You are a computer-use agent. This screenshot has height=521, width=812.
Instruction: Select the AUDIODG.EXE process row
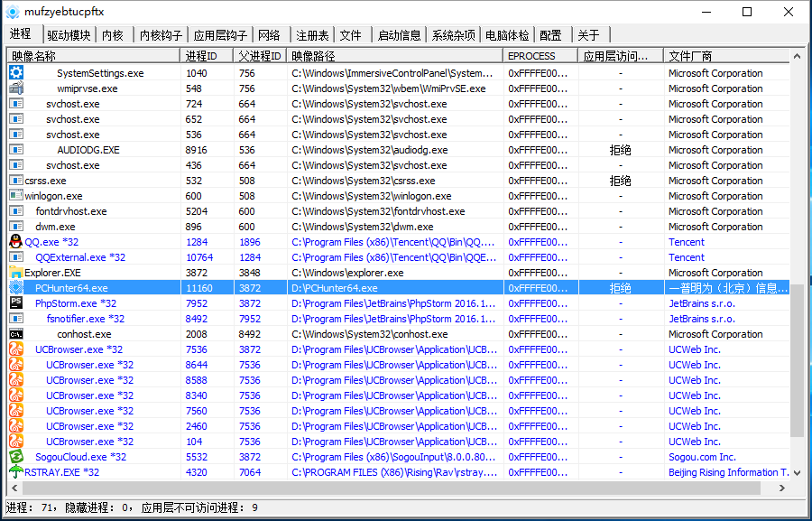pos(88,150)
